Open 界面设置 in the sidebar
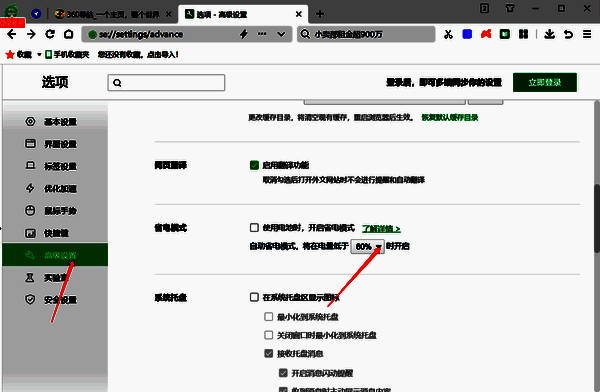 pyautogui.click(x=55, y=144)
